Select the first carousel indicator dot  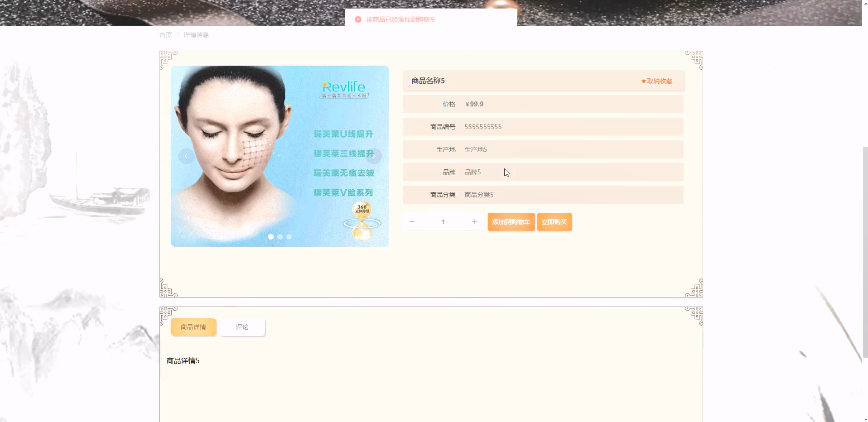(271, 236)
